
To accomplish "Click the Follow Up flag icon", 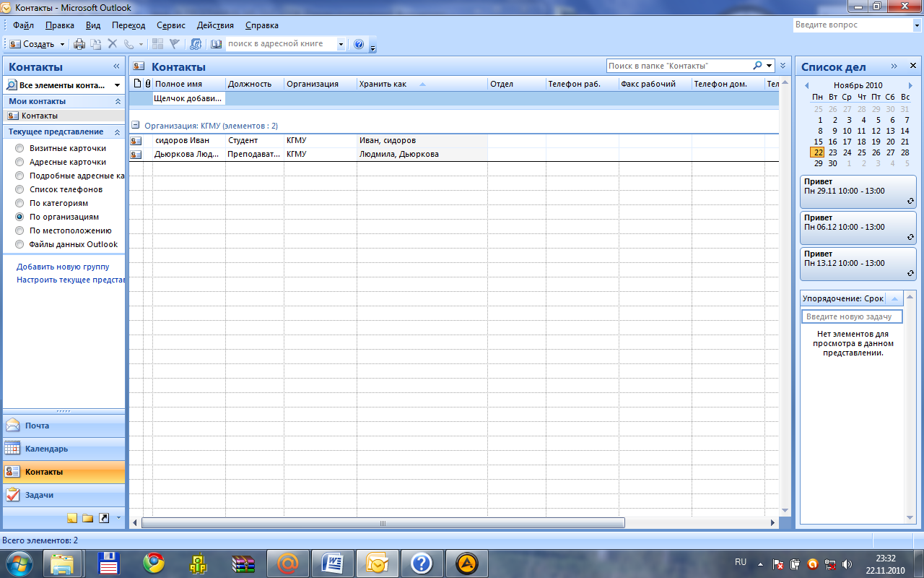I will pos(174,44).
